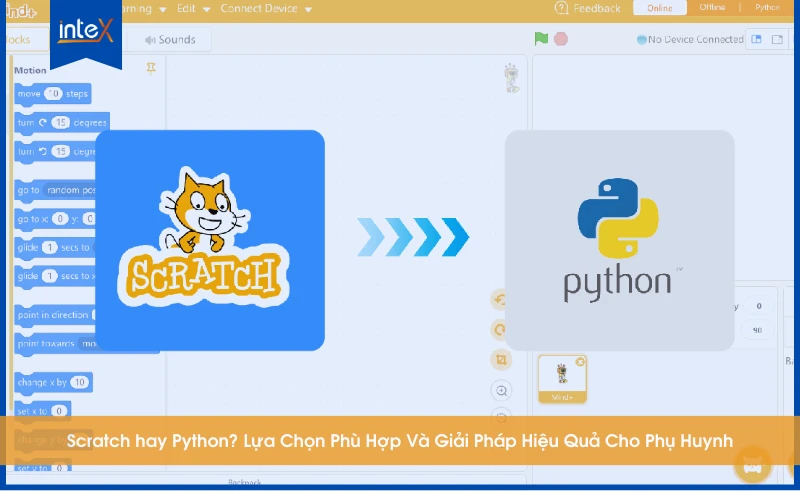Click the redo icon in script area
The image size is (800, 500).
[501, 330]
